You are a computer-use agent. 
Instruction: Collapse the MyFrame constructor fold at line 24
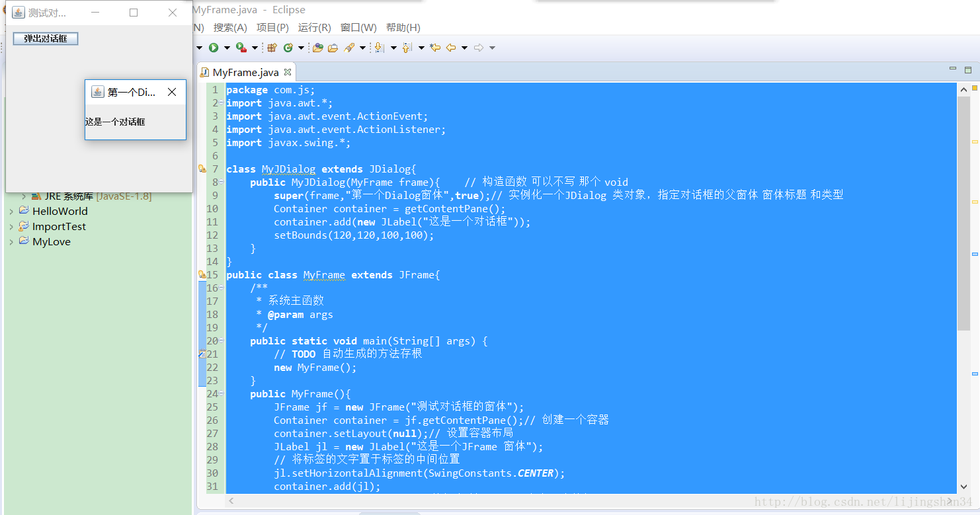(222, 394)
